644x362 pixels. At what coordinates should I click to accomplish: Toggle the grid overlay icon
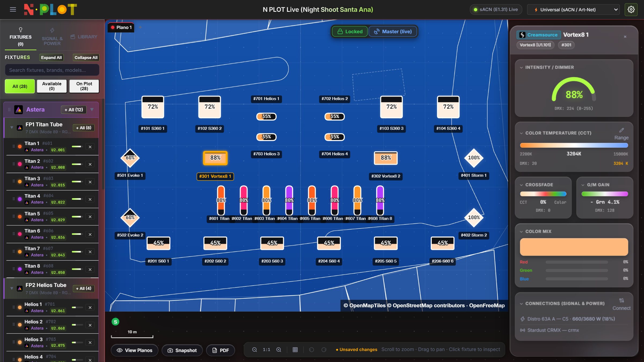click(295, 350)
